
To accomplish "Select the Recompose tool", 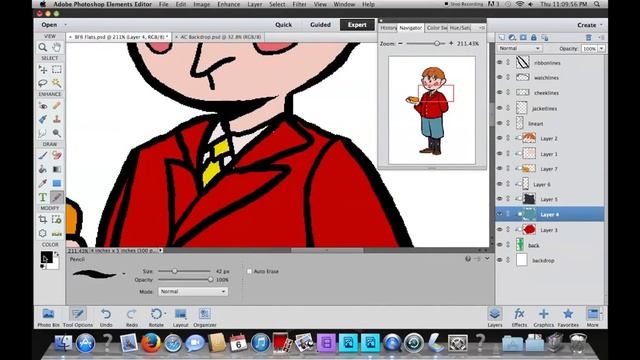I will [x=57, y=220].
